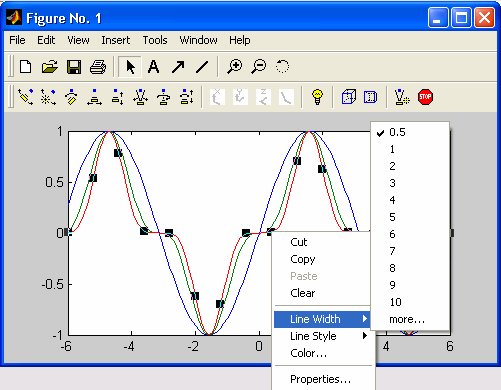This screenshot has height=390, width=501.
Task: Select the Insert Arrow tool
Action: (178, 67)
